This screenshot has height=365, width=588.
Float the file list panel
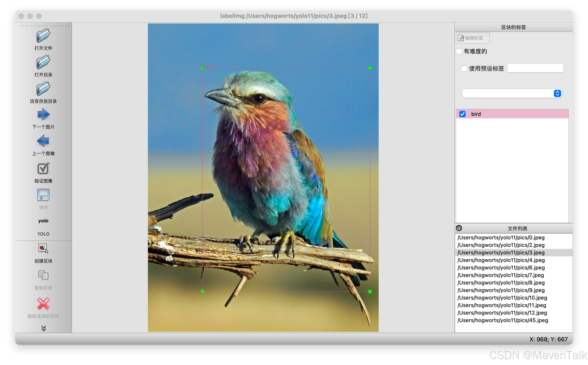point(459,228)
